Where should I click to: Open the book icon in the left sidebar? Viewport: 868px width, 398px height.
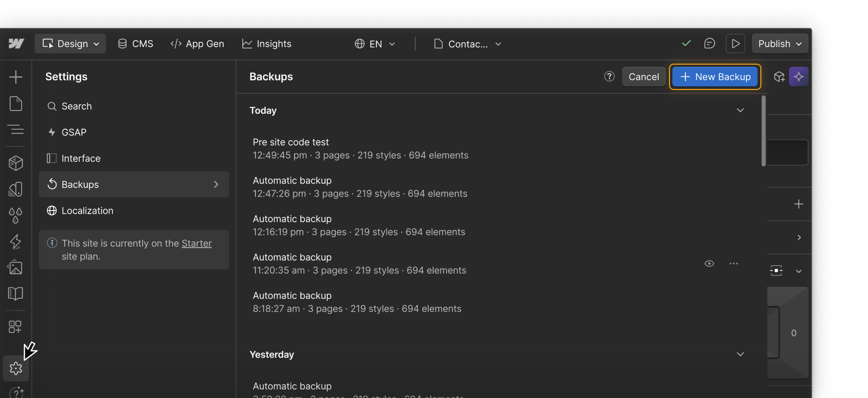(x=16, y=294)
